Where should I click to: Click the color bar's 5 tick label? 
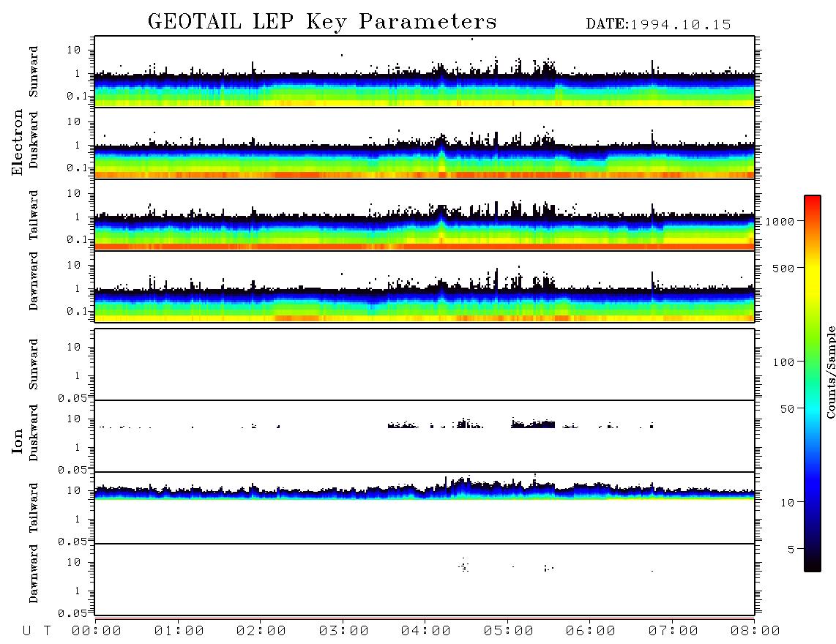(791, 549)
